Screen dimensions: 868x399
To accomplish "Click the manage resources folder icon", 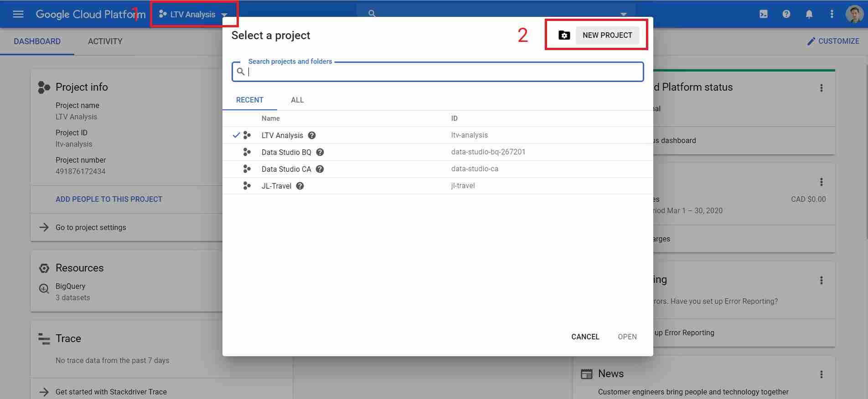I will click(564, 35).
